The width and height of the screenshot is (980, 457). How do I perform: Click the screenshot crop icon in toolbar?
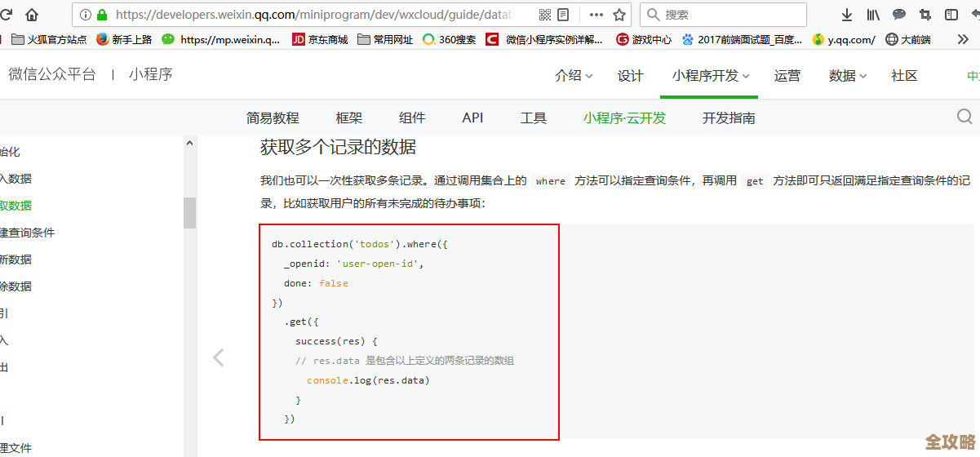(925, 15)
